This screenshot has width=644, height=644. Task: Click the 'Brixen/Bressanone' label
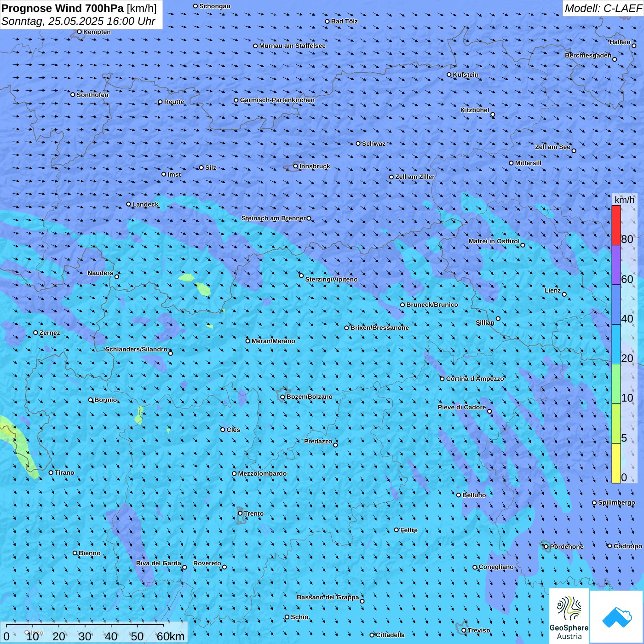(x=379, y=328)
